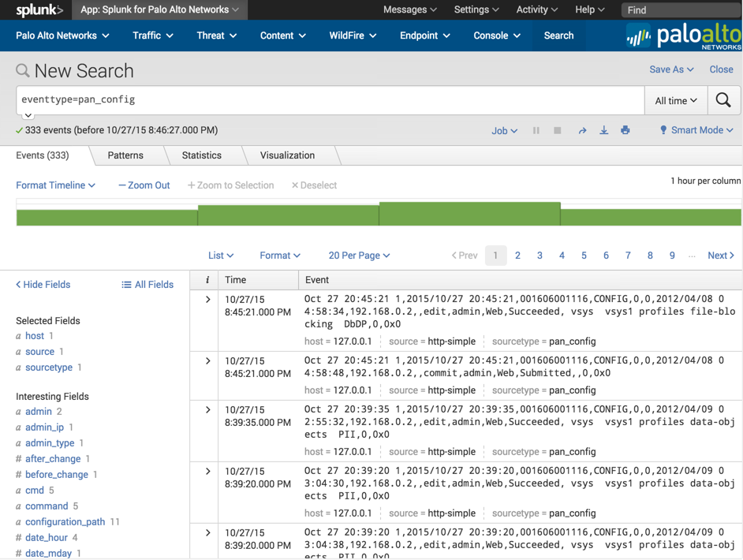The image size is (743, 560).
Task: Hide the fields sidebar
Action: (43, 285)
